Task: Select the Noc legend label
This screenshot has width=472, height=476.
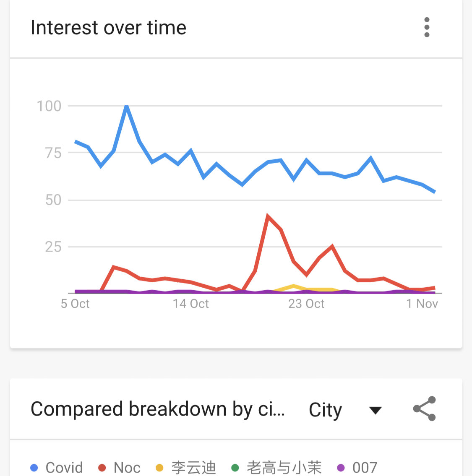Action: (x=127, y=468)
